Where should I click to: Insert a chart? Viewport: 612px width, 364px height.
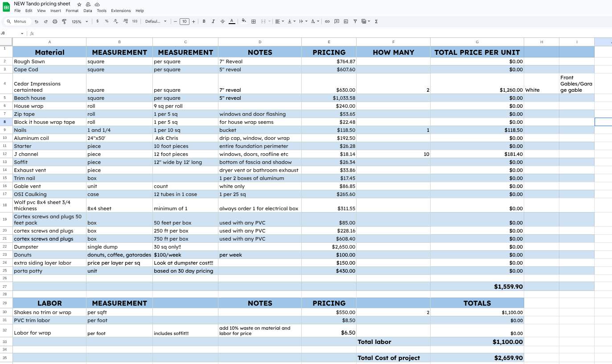(346, 21)
